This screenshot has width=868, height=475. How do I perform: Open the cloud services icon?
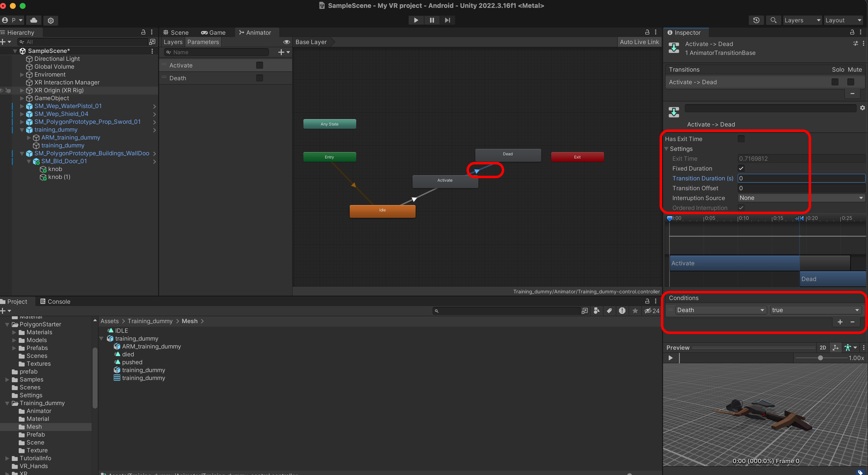click(34, 20)
